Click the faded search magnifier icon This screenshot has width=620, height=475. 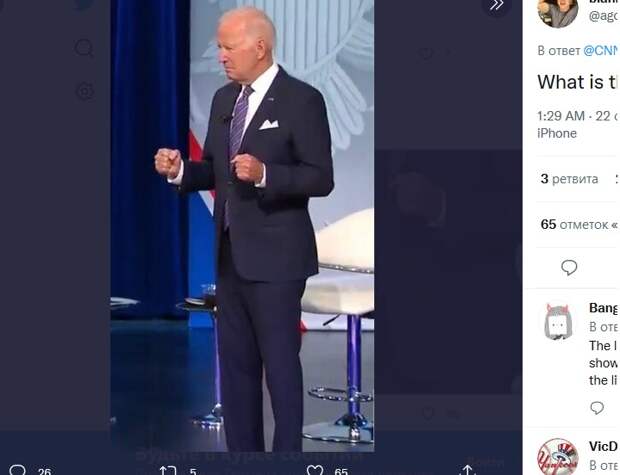tap(84, 48)
